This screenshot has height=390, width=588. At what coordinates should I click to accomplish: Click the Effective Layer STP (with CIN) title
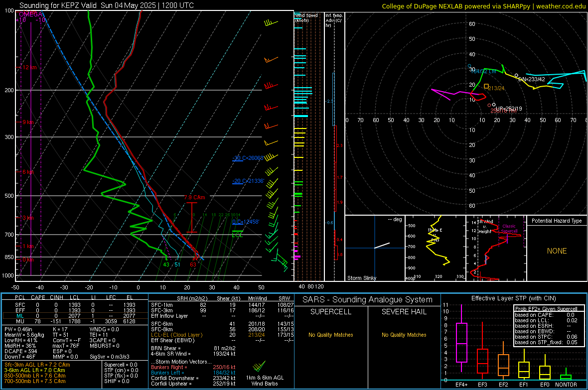coord(513,298)
